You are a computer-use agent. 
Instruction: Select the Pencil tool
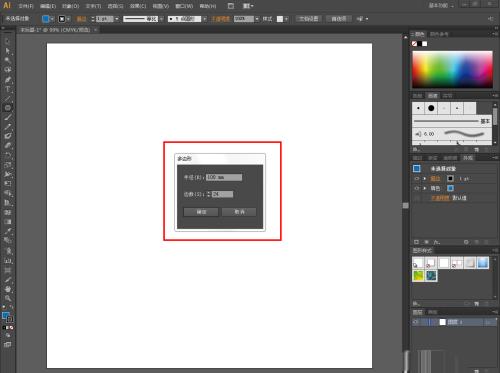[x=8, y=127]
